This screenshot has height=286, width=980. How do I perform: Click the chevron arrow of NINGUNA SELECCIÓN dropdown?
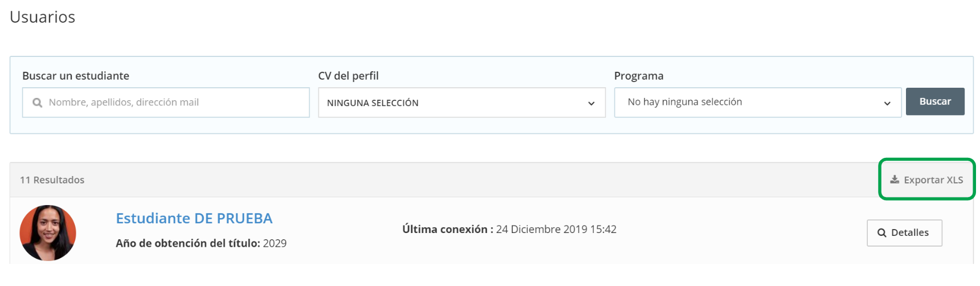point(591,103)
